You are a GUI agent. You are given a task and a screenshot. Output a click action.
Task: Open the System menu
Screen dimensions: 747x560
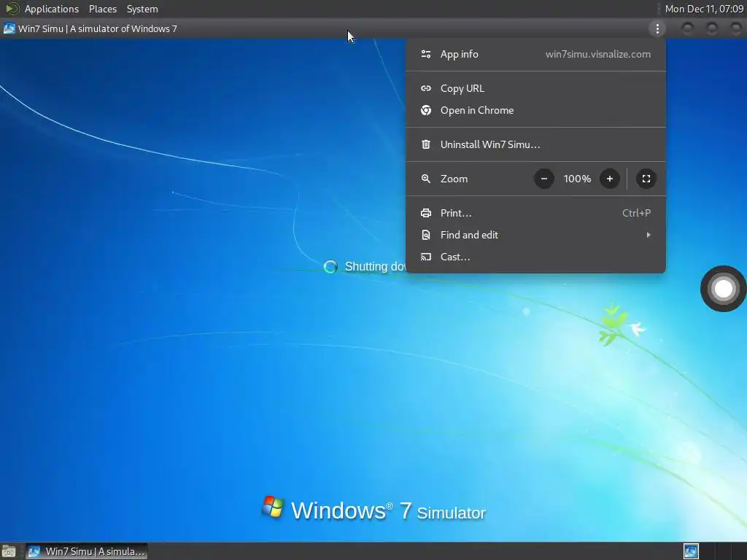pyautogui.click(x=142, y=9)
